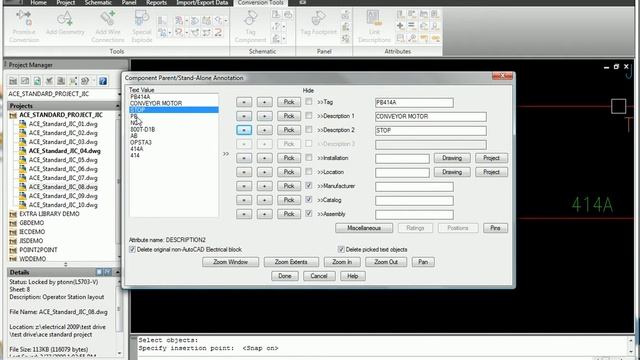Toggle Hide checkbox for Description 1
This screenshot has height=360, width=640.
309,116
